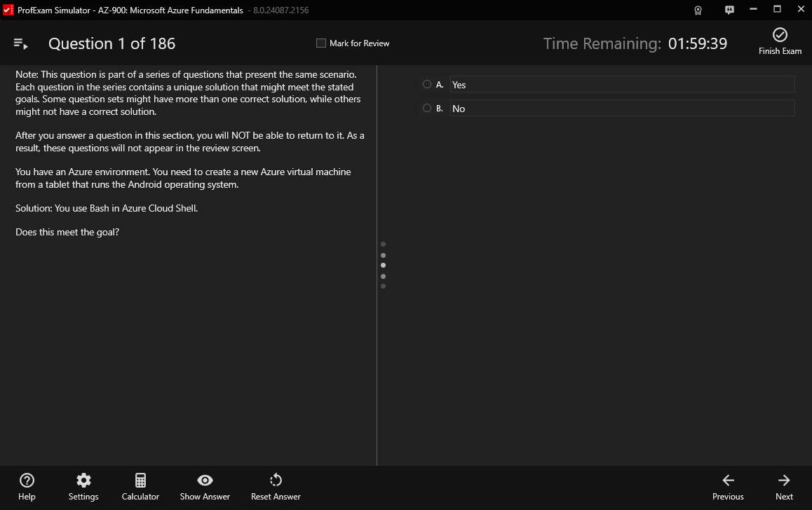Click the Time Remaining countdown
This screenshot has width=812, height=510.
(635, 44)
